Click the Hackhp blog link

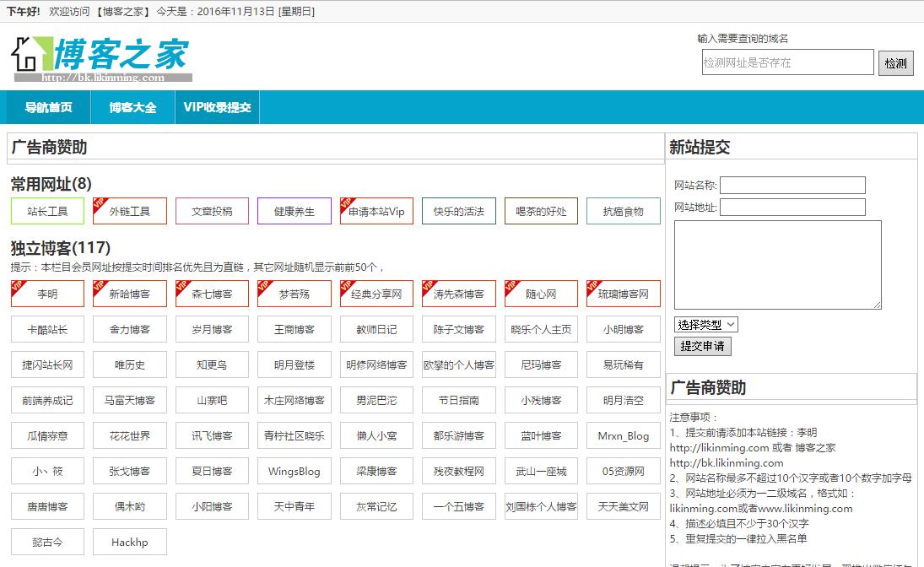tap(130, 543)
